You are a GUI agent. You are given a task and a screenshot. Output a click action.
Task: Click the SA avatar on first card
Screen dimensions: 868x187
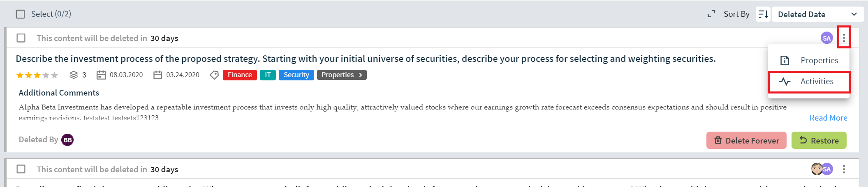(x=826, y=38)
